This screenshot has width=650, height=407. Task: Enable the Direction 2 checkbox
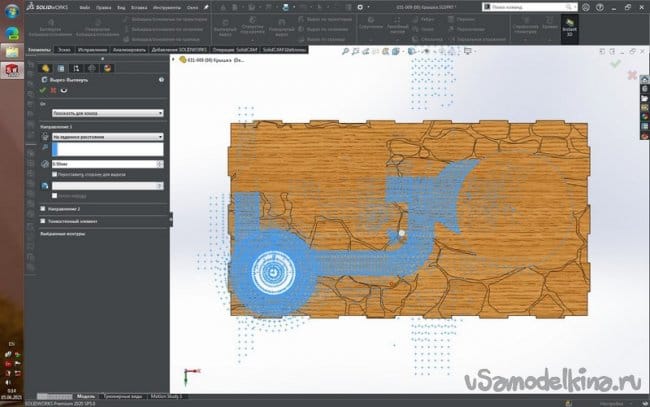pos(41,209)
